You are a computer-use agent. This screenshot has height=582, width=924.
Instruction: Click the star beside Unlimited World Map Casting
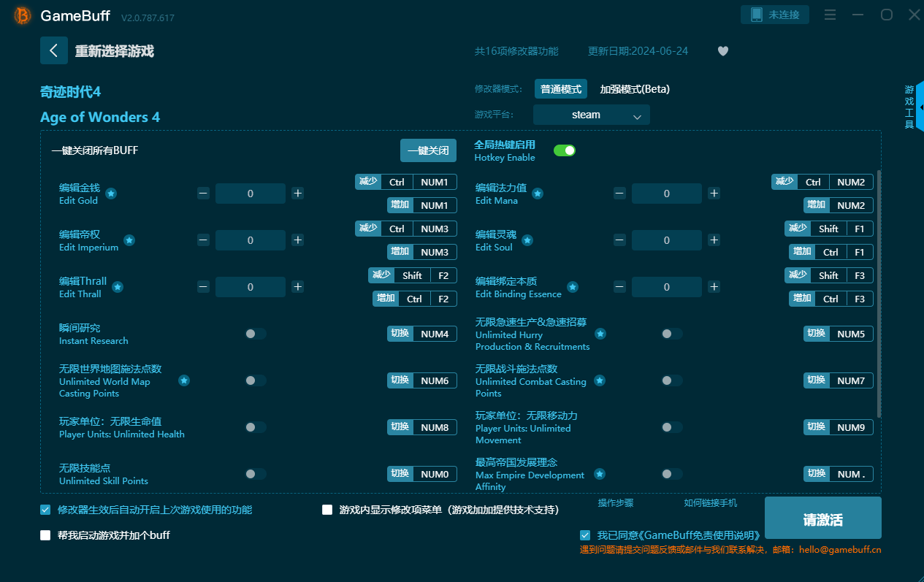[184, 380]
